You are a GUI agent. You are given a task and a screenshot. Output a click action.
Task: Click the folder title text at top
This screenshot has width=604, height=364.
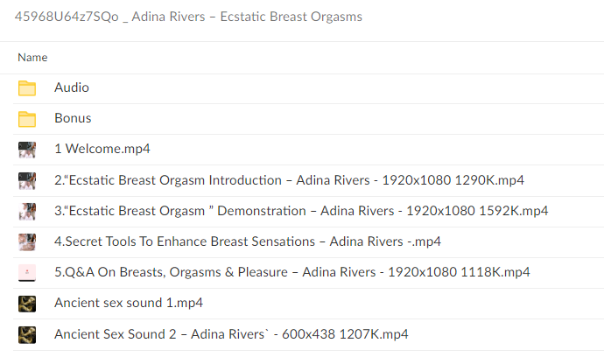[x=189, y=17]
